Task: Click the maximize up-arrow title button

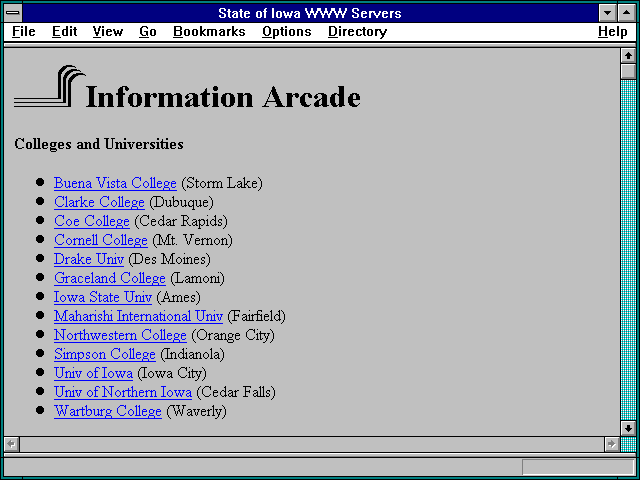Action: pos(627,13)
